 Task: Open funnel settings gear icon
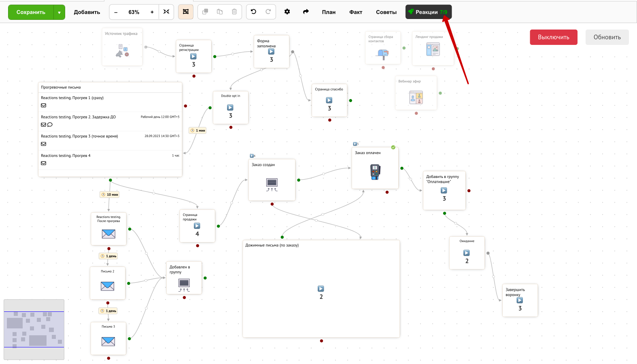click(x=287, y=12)
